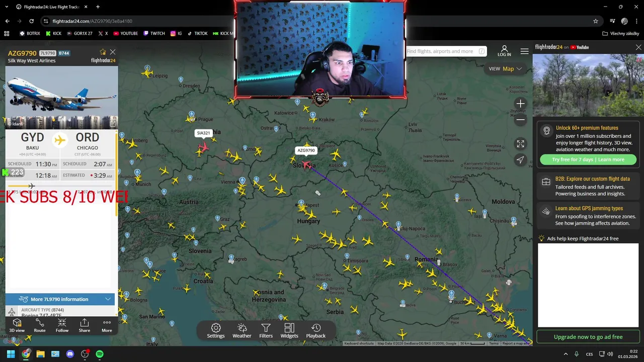This screenshot has width=644, height=362.
Task: Open Chrome three-dot menu
Action: pos(636,21)
